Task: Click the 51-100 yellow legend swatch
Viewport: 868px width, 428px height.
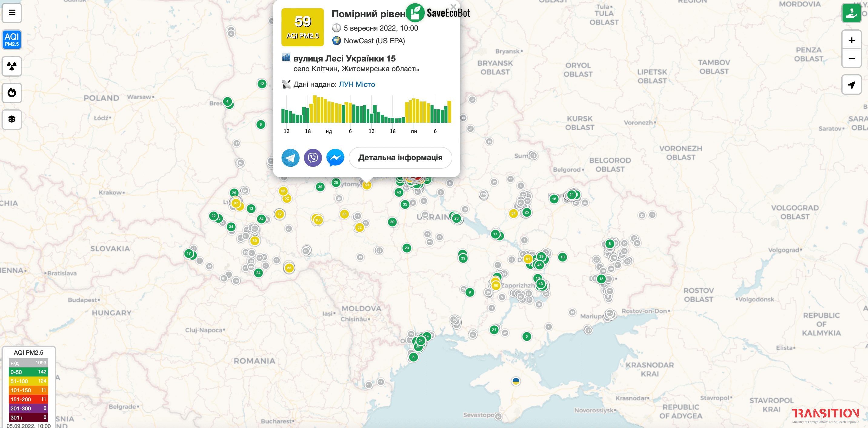Action: point(28,381)
